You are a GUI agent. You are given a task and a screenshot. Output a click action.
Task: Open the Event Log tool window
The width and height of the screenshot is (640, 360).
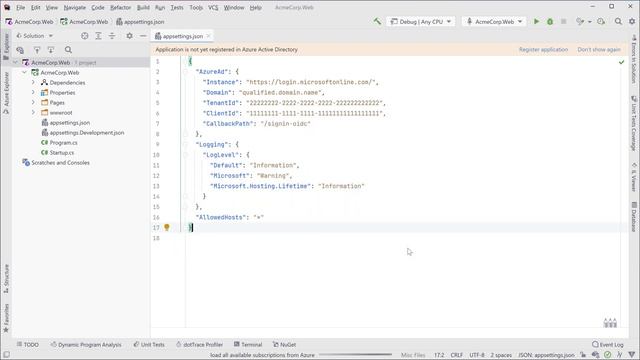pyautogui.click(x=607, y=344)
